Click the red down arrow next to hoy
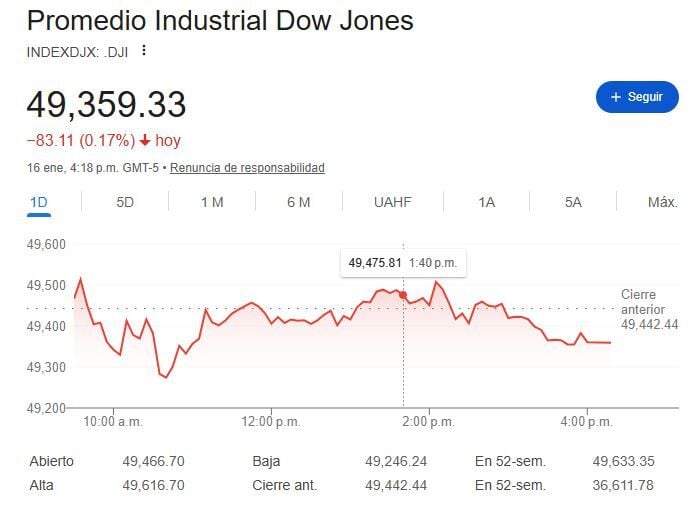Image resolution: width=693 pixels, height=505 pixels. [x=145, y=141]
